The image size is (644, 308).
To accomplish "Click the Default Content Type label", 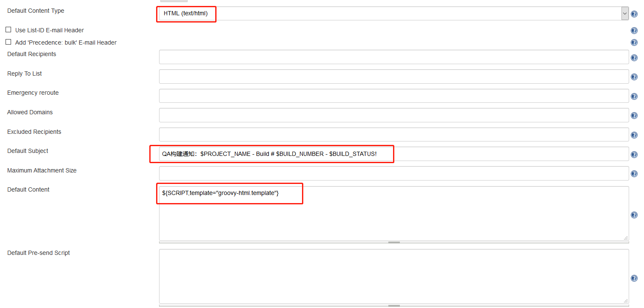I will [36, 11].
